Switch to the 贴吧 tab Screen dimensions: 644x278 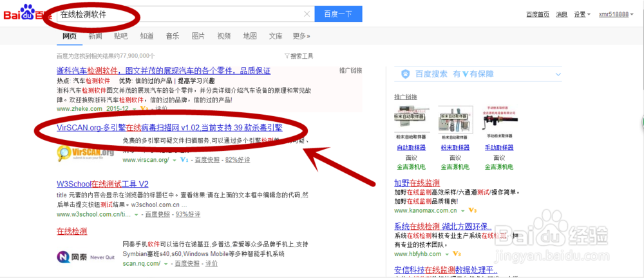[x=121, y=35]
